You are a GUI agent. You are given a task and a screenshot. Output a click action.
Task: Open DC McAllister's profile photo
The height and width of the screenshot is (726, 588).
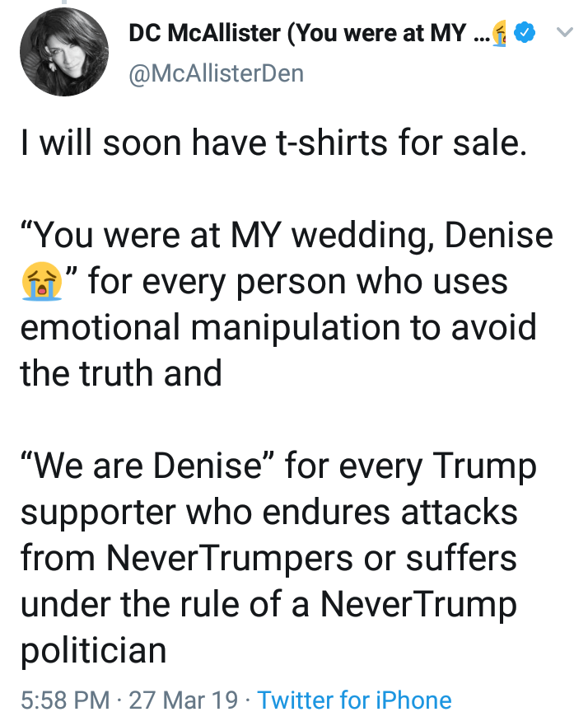pos(64,53)
